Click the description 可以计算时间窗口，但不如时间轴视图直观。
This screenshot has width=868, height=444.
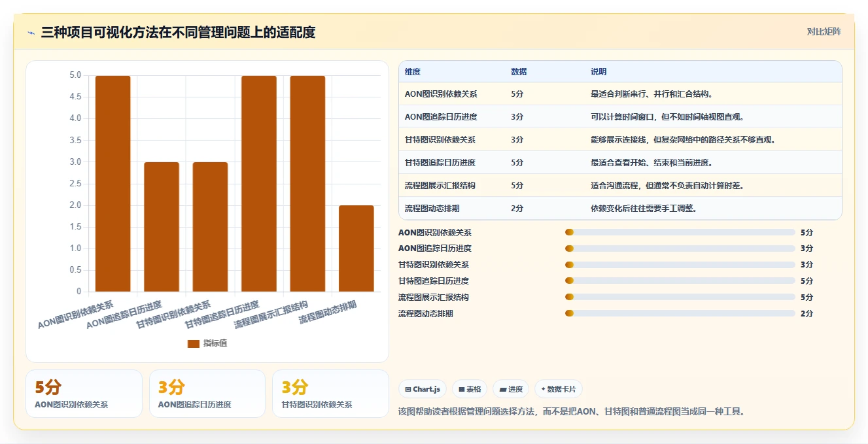(668, 117)
